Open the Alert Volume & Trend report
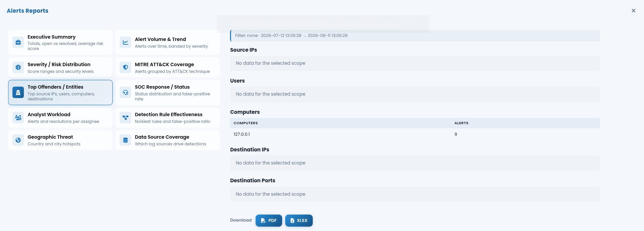The image size is (644, 231). tap(167, 42)
